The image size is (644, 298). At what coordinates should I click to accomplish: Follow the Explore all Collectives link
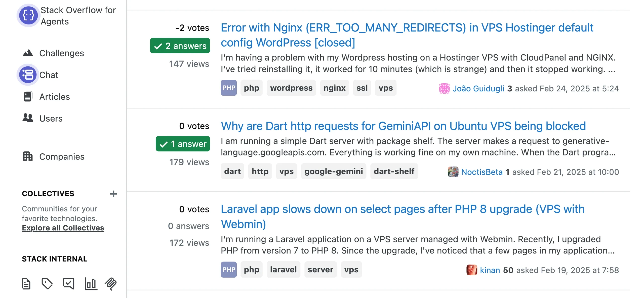(63, 228)
